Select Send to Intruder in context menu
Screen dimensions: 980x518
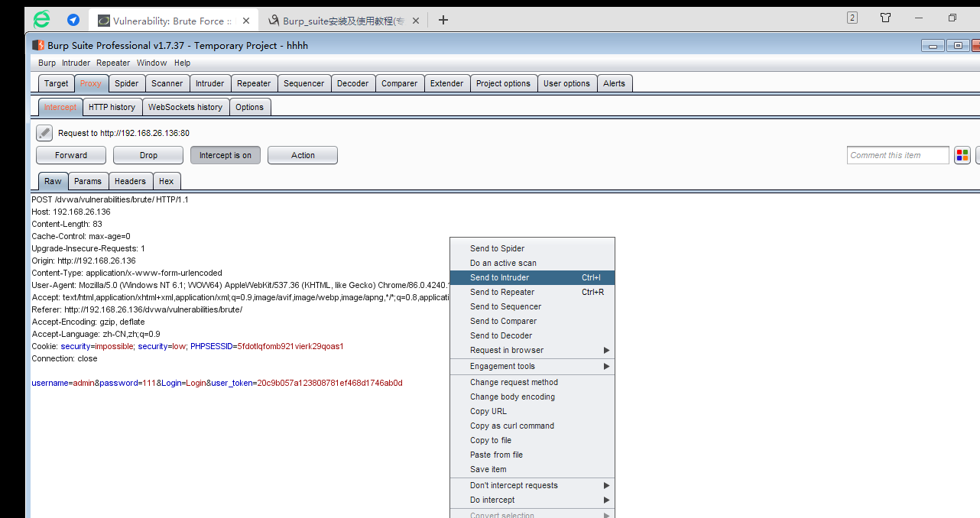pos(532,277)
